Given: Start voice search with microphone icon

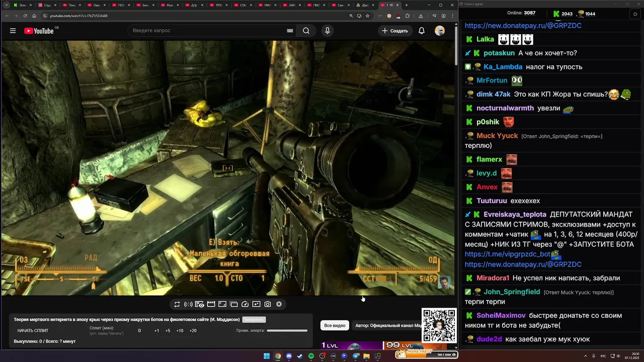Looking at the screenshot, I should [x=328, y=31].
